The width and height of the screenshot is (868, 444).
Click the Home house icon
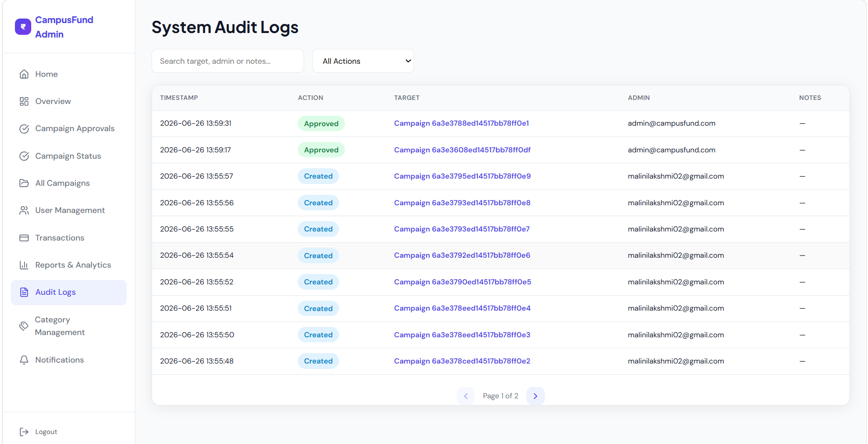(24, 74)
